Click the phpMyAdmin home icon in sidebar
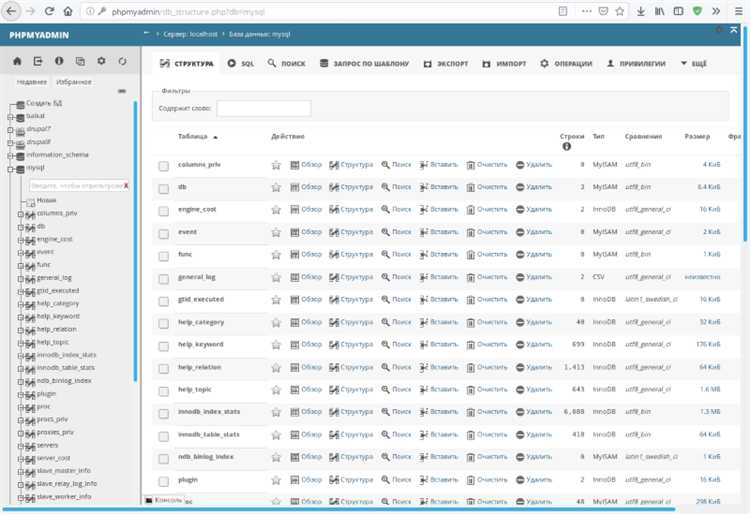Viewport: 750px width, 514px height. (17, 62)
